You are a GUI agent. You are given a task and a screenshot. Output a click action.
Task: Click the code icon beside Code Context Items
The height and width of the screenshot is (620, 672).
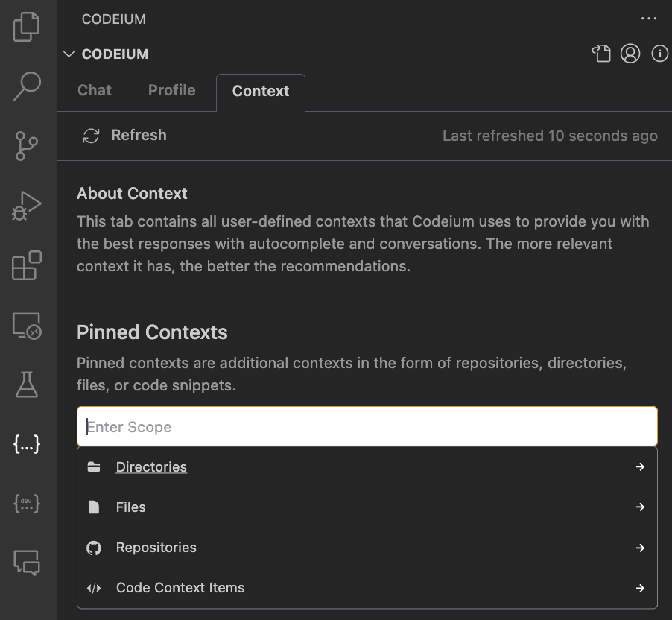tap(93, 588)
